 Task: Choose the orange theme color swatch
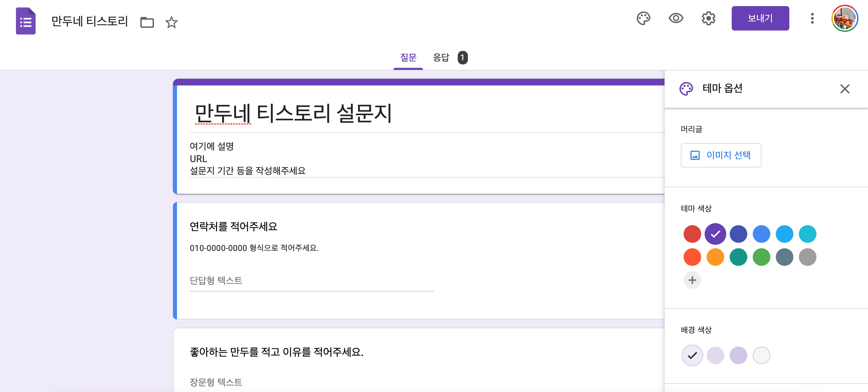(715, 257)
